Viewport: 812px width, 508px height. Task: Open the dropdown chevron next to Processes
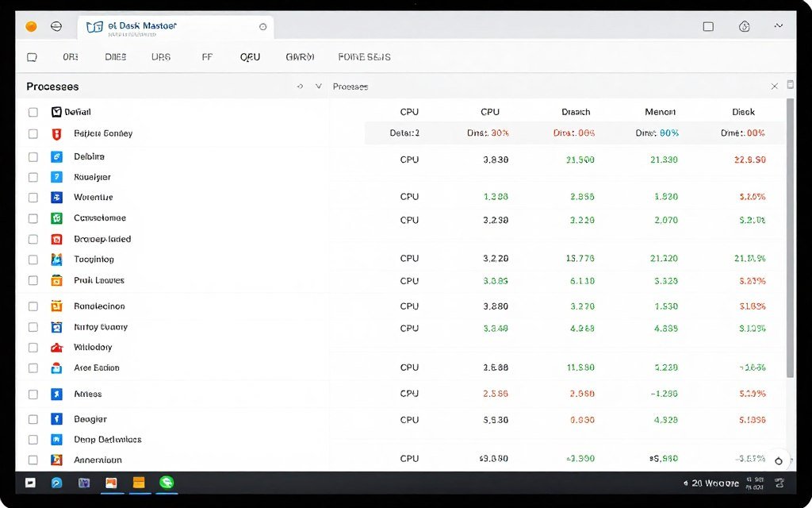(316, 86)
